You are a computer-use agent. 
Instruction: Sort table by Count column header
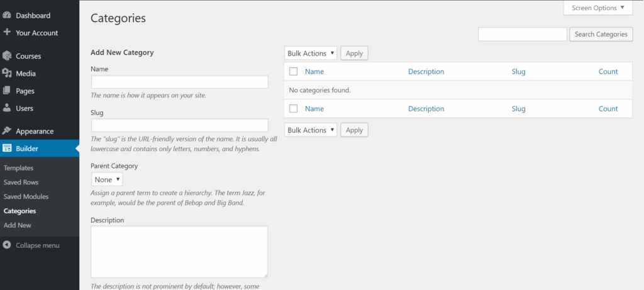(608, 72)
